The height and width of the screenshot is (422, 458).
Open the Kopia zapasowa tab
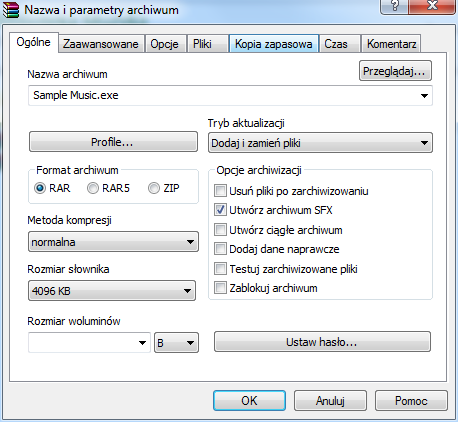click(274, 44)
